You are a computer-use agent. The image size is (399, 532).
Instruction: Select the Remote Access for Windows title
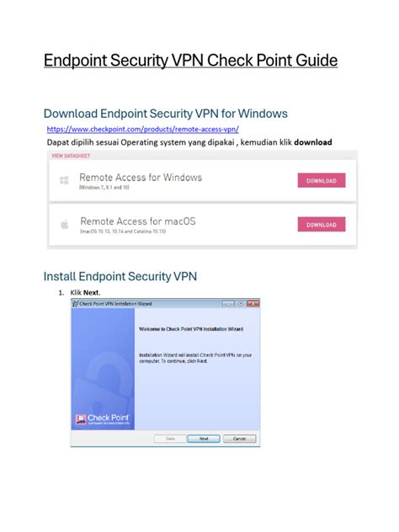141,178
